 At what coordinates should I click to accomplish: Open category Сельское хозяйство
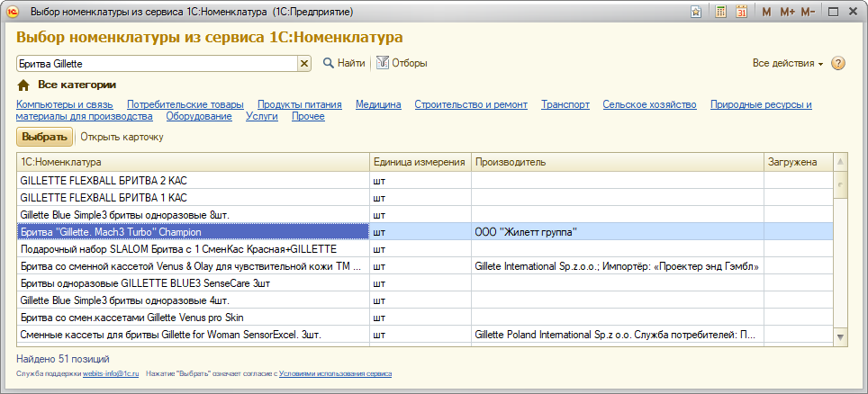[x=649, y=104]
